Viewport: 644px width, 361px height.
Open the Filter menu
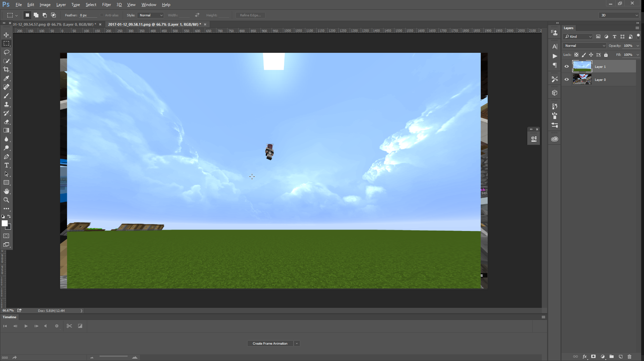pyautogui.click(x=107, y=5)
